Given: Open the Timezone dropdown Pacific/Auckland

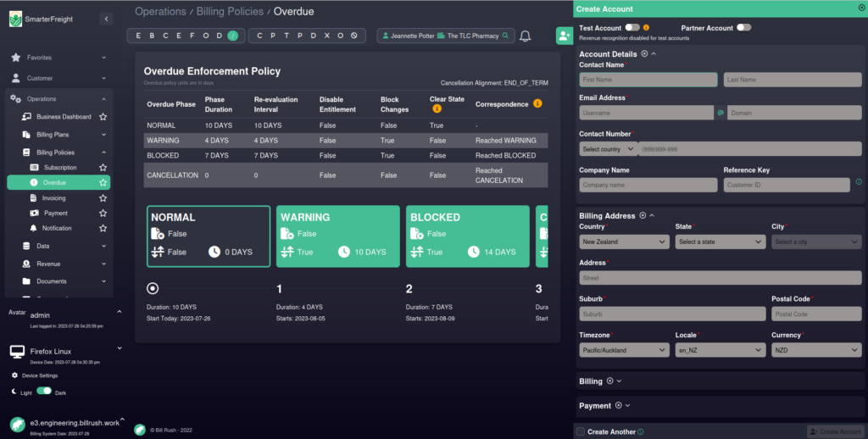Looking at the screenshot, I should 624,350.
